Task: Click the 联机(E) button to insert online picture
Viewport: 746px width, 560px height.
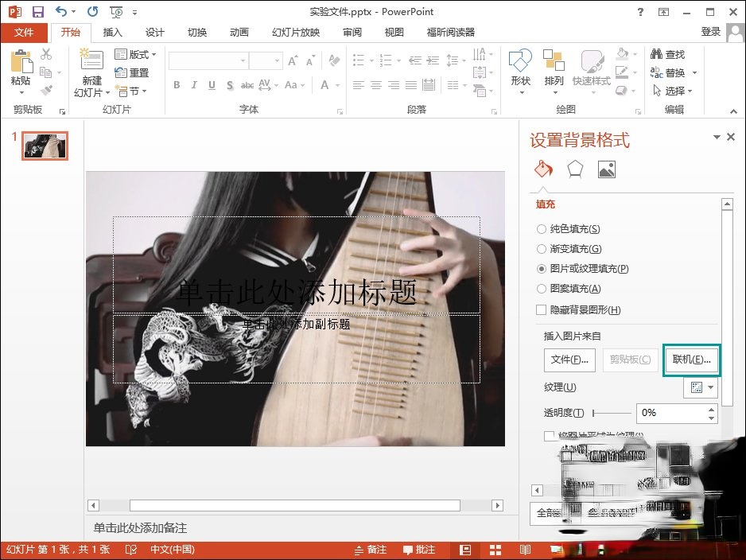Action: point(691,360)
